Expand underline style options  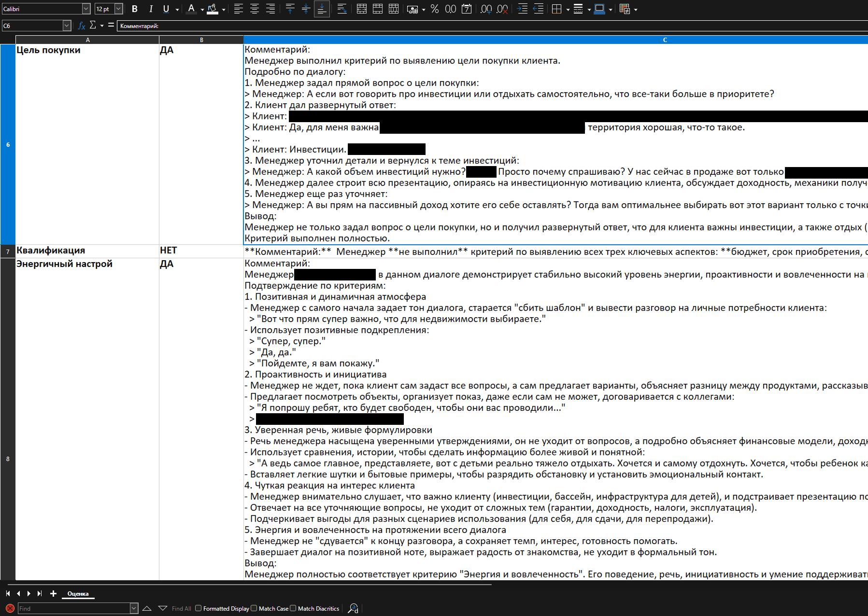177,9
